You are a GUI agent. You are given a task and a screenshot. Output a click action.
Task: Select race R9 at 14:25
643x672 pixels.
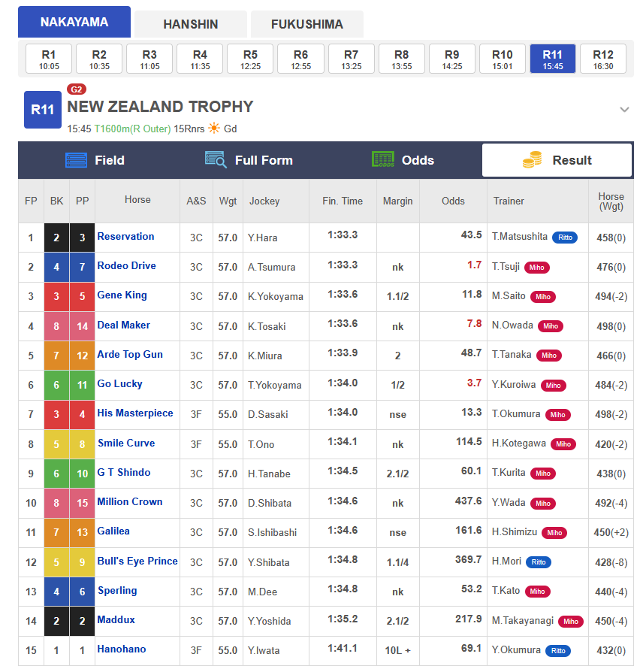(452, 59)
